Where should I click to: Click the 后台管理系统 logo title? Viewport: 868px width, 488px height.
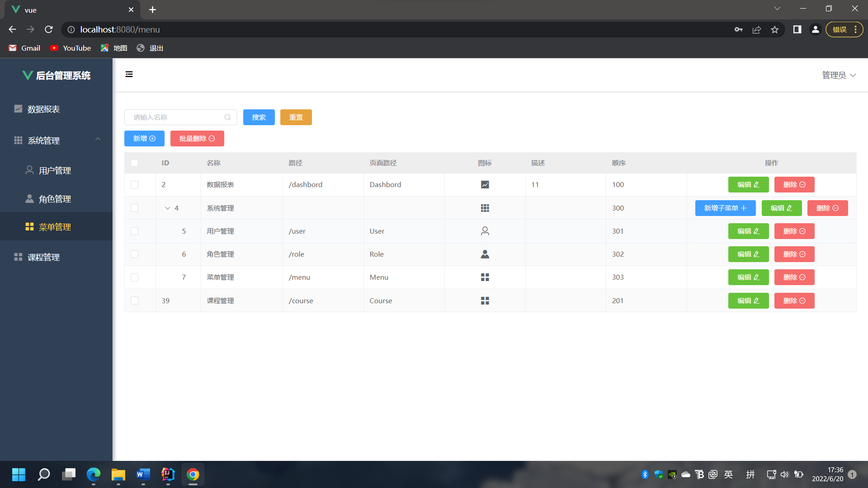click(56, 75)
